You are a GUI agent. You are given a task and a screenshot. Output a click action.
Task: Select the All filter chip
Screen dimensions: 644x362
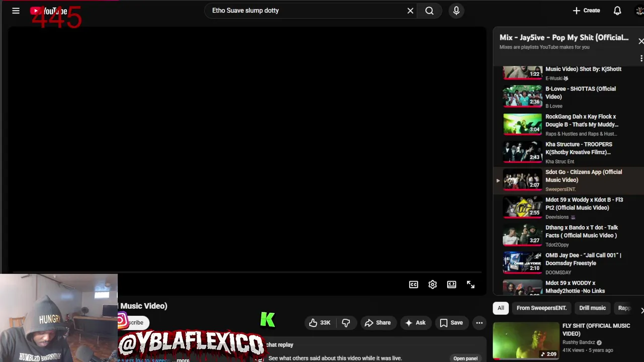coord(501,308)
